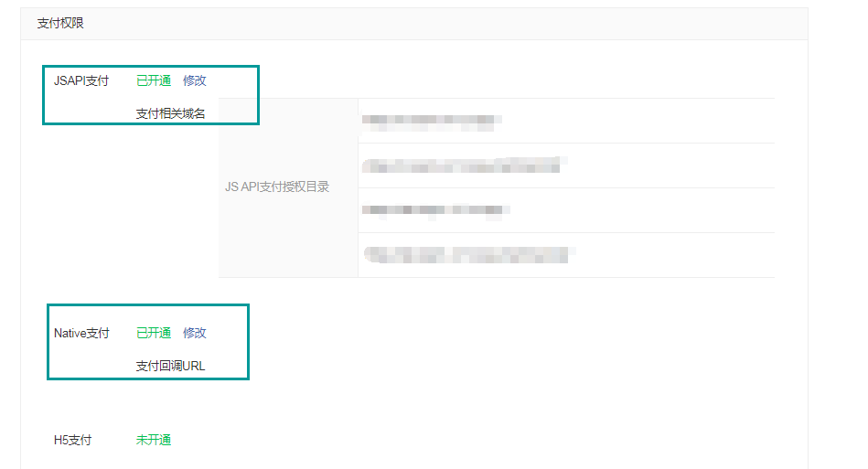This screenshot has width=868, height=469.
Task: Click the 未开通 status for H5支付
Action: tap(154, 441)
